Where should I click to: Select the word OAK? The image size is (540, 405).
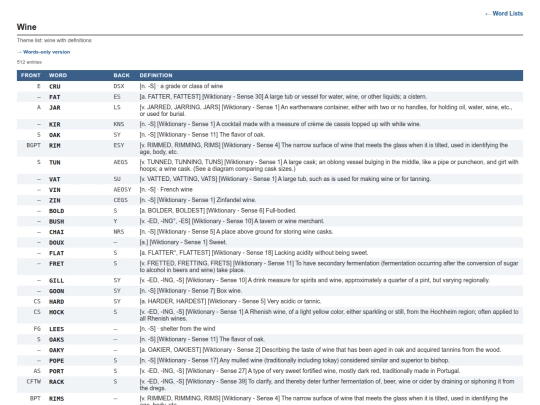point(54,135)
